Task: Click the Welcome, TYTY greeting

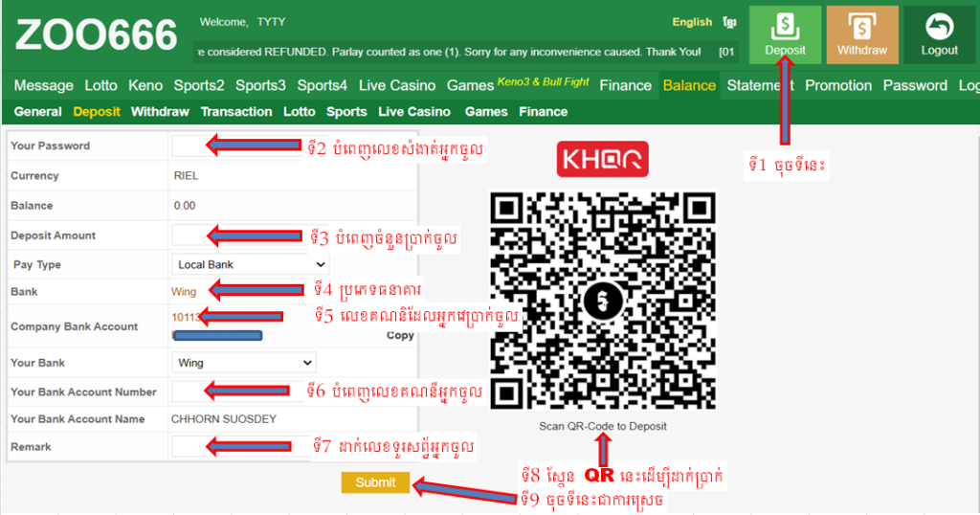Action: click(x=242, y=22)
